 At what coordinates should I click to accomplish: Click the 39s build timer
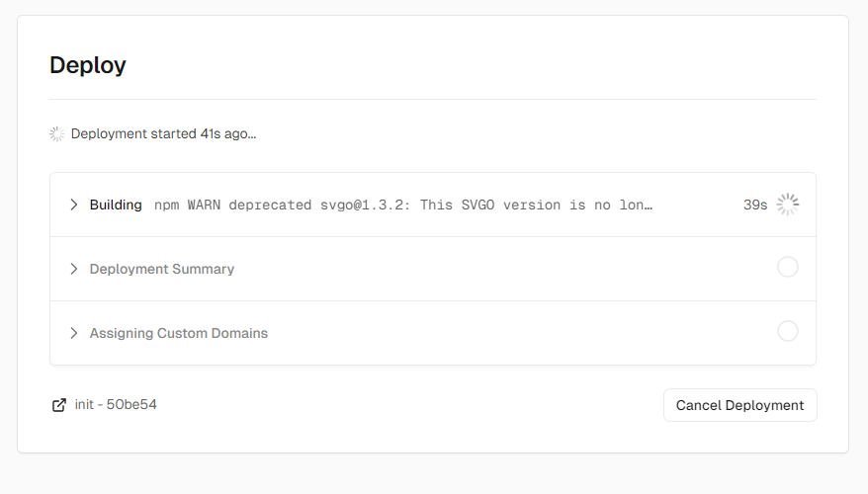755,206
